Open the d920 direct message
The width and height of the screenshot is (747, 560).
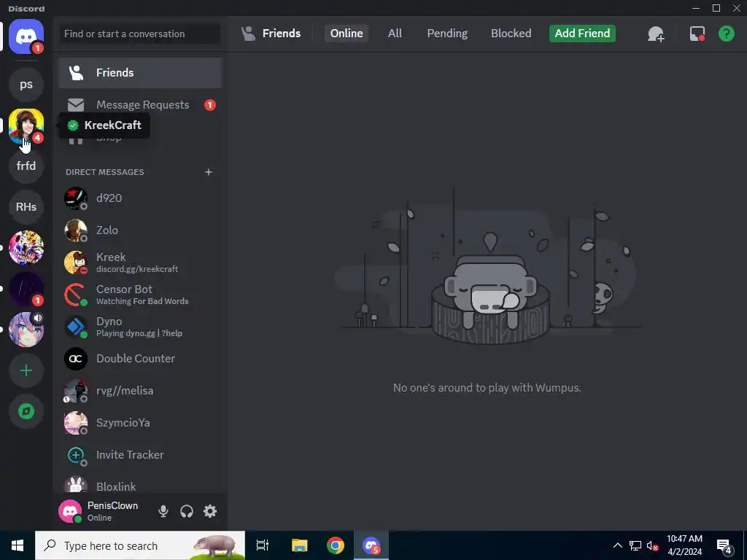140,198
